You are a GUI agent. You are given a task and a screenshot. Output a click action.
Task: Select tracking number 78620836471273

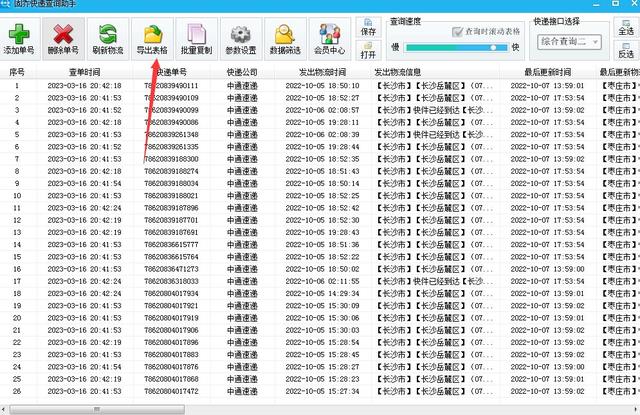tap(171, 269)
